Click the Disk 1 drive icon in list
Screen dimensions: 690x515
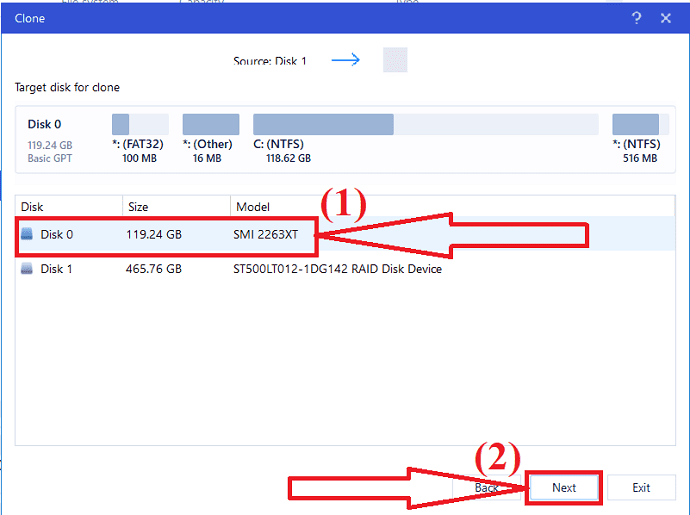(x=27, y=269)
